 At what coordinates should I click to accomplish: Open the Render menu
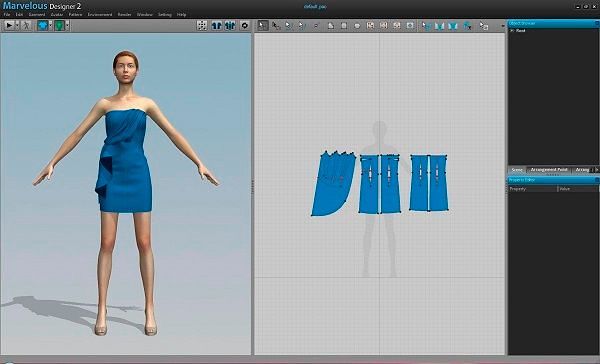[x=124, y=15]
